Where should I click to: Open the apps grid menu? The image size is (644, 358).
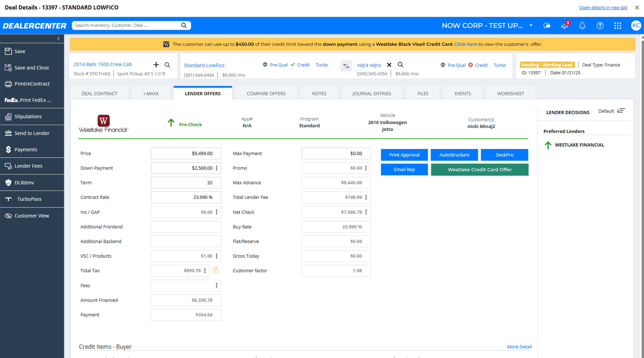click(618, 26)
